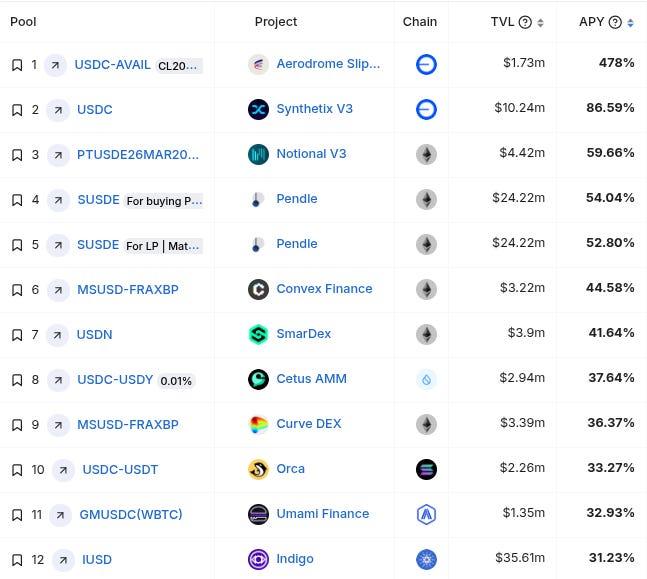Click the Chain column header
This screenshot has width=647, height=579.
pos(420,21)
